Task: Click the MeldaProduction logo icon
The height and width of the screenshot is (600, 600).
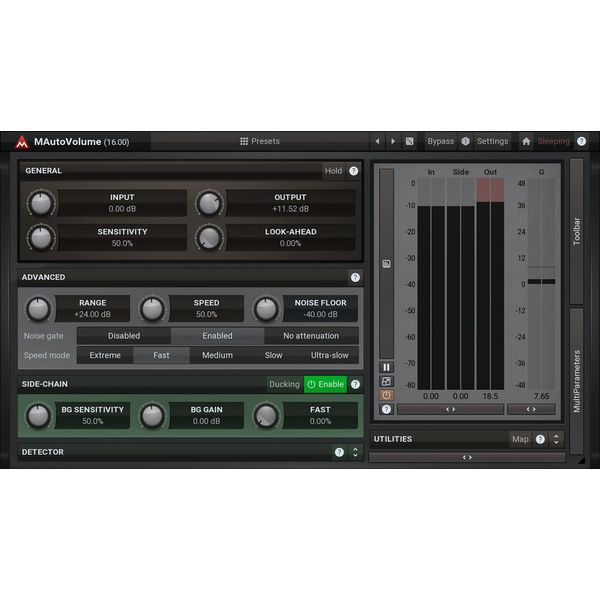Action: (22, 142)
